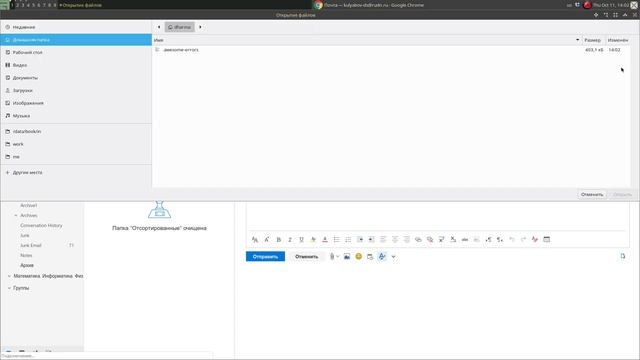This screenshot has width=640, height=360.
Task: Insert a table into the message
Action: click(x=547, y=240)
